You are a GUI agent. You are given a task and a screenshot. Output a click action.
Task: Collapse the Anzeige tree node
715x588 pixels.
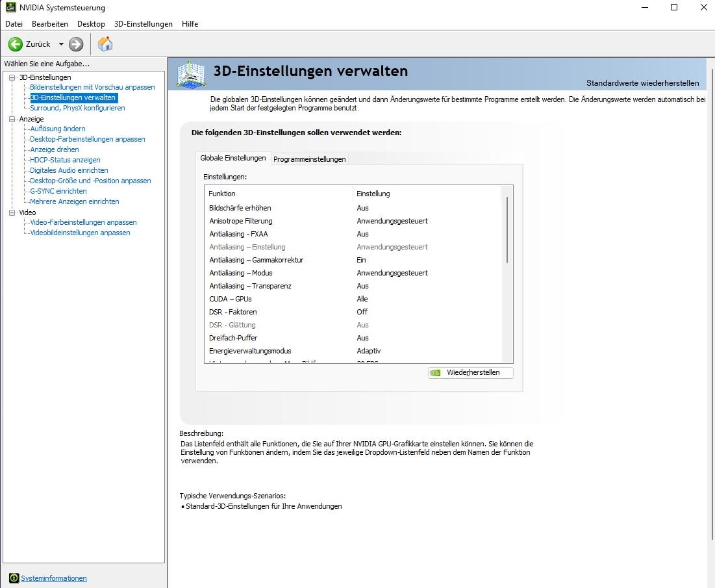tap(12, 119)
